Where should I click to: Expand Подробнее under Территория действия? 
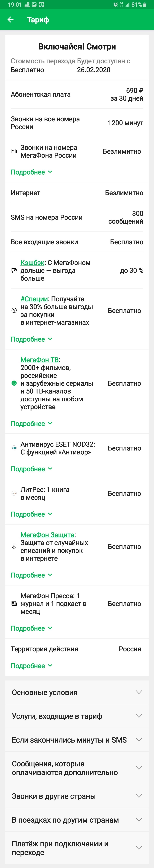click(x=32, y=666)
